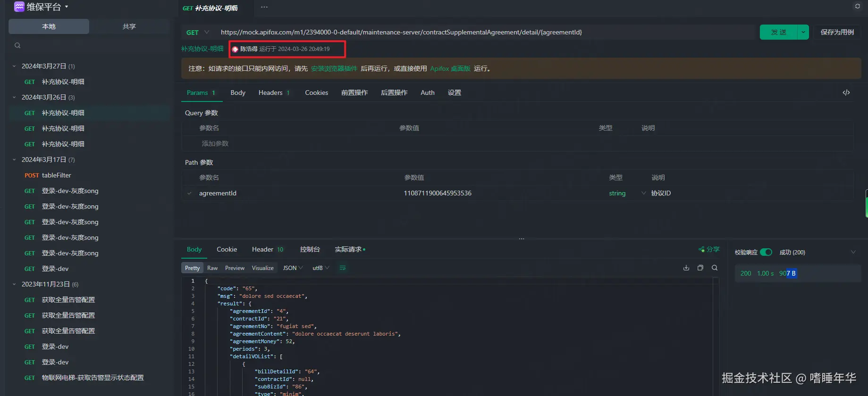Screen dimensions: 868x396
Task: Open the JSON format dropdown
Action: [x=293, y=268]
